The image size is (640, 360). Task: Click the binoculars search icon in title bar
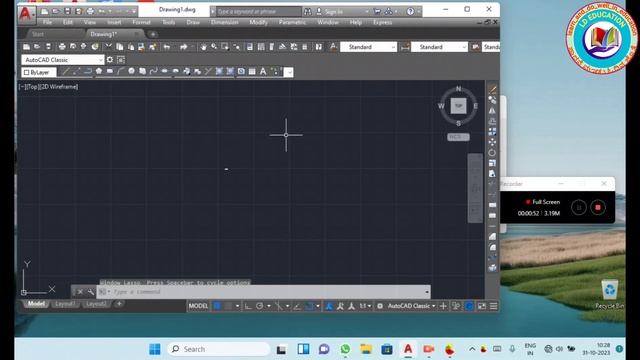click(x=308, y=11)
